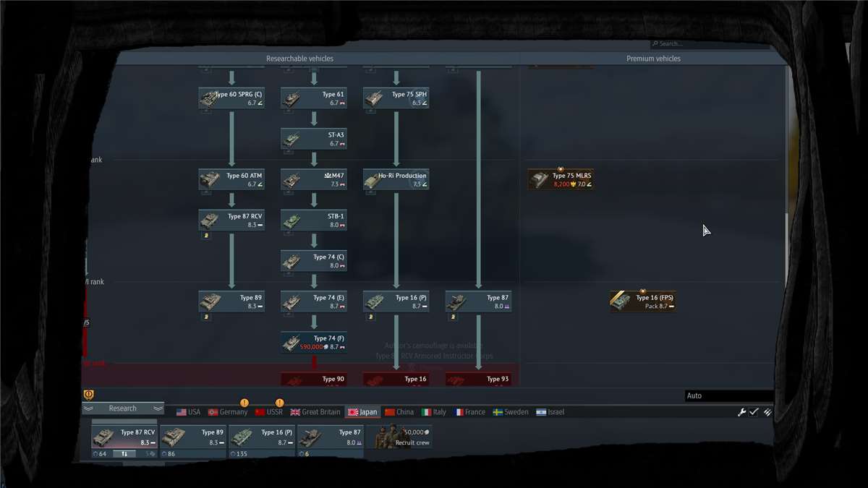Screen dimensions: 868x488
Task: Select the Type 74 (C) card
Action: pyautogui.click(x=314, y=261)
